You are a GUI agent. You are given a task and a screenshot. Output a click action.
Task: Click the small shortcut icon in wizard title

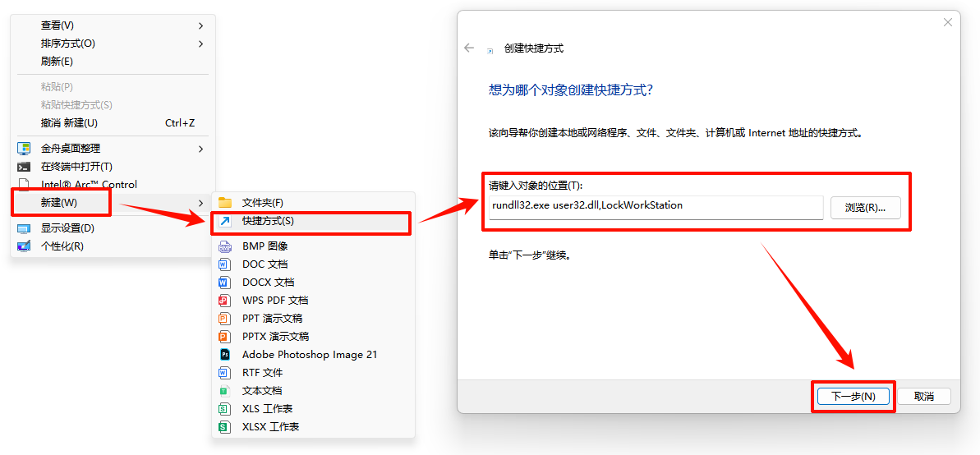coord(490,50)
